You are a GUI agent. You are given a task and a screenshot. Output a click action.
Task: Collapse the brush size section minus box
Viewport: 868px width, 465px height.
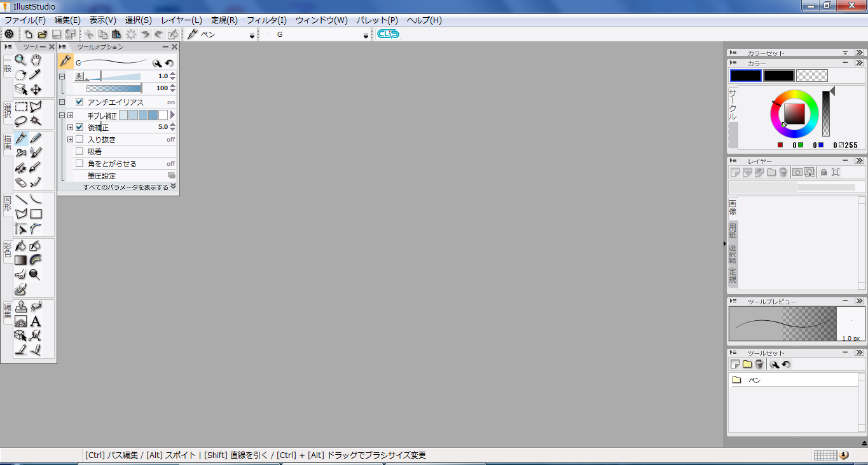(62, 76)
